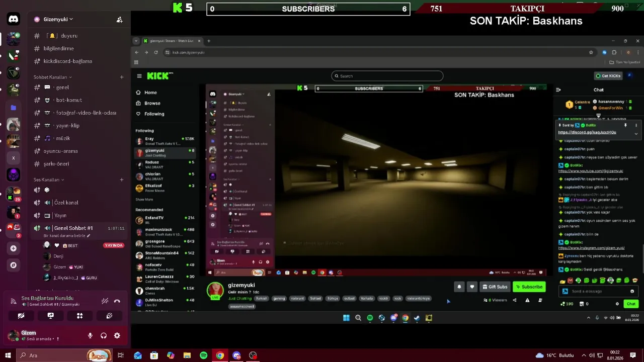Collapse the Kick chat panel icon
644x362 pixels.
pyautogui.click(x=558, y=89)
